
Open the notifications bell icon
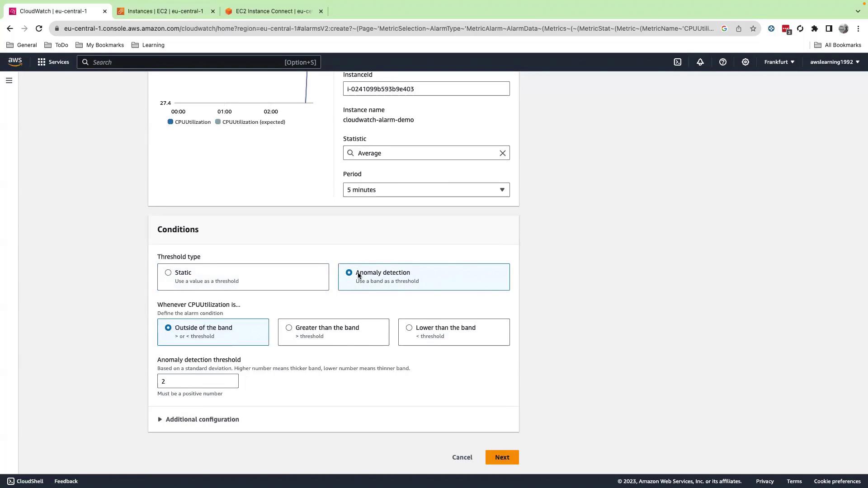point(700,62)
